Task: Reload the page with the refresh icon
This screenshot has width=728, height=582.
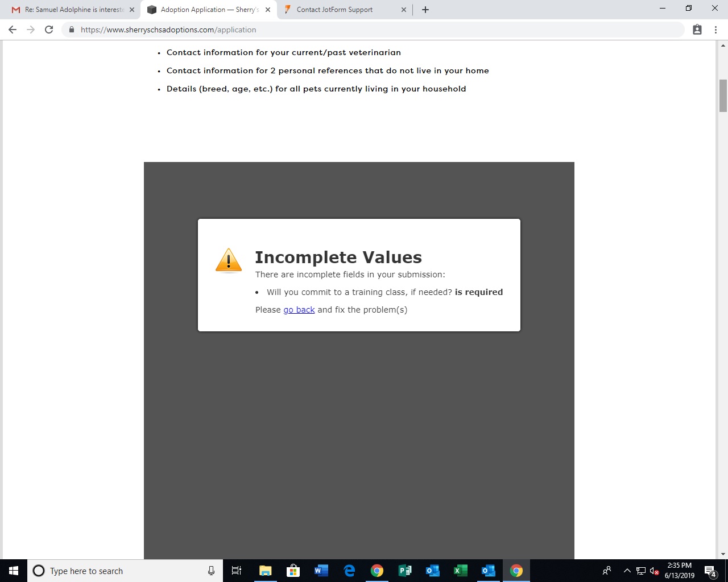Action: click(49, 30)
